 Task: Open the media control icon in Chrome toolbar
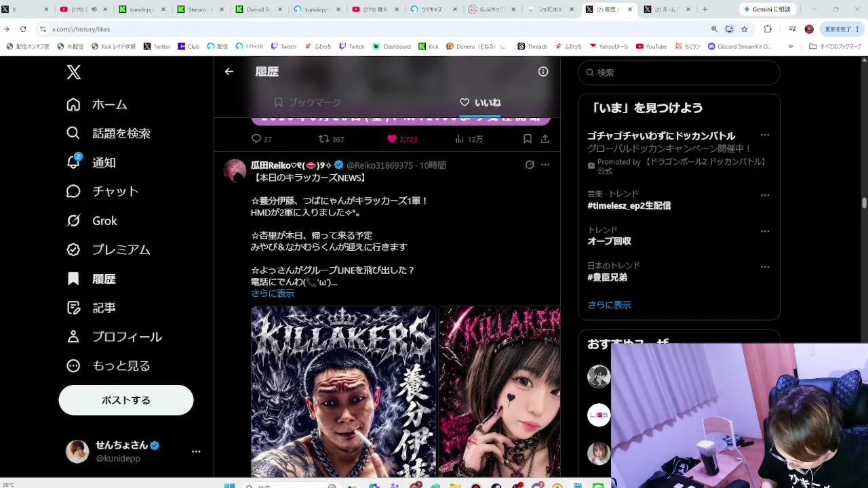click(x=792, y=29)
